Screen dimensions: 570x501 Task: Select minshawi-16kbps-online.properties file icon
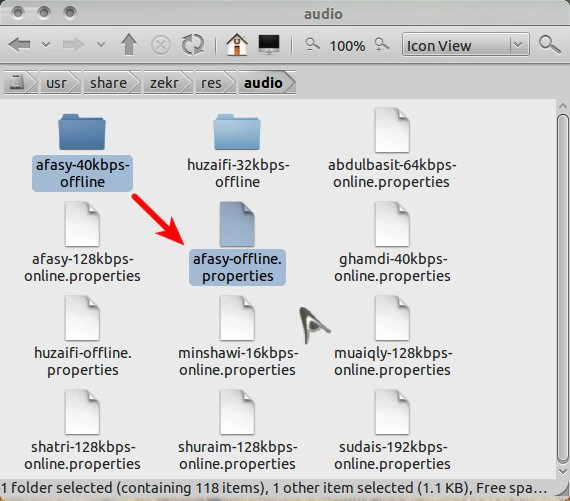(237, 318)
